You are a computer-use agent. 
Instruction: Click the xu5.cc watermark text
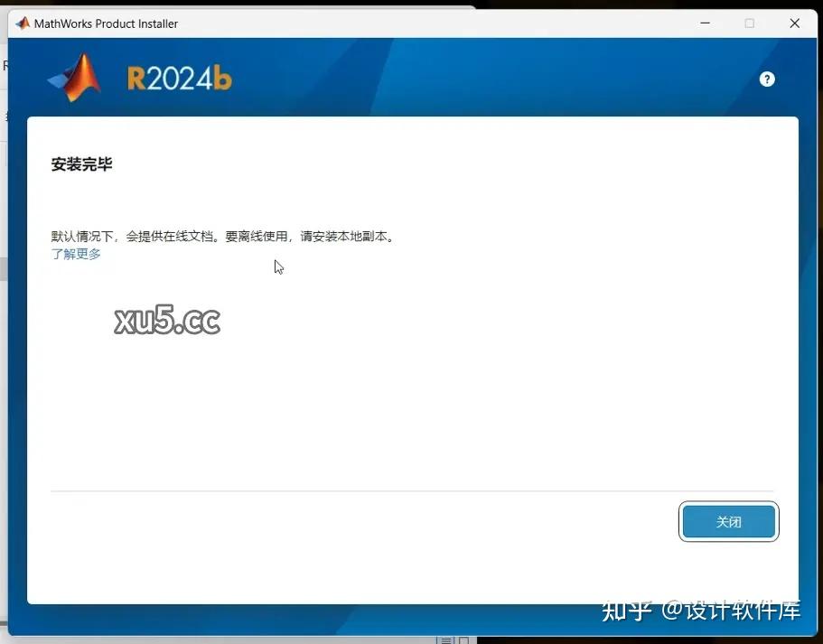tap(167, 320)
